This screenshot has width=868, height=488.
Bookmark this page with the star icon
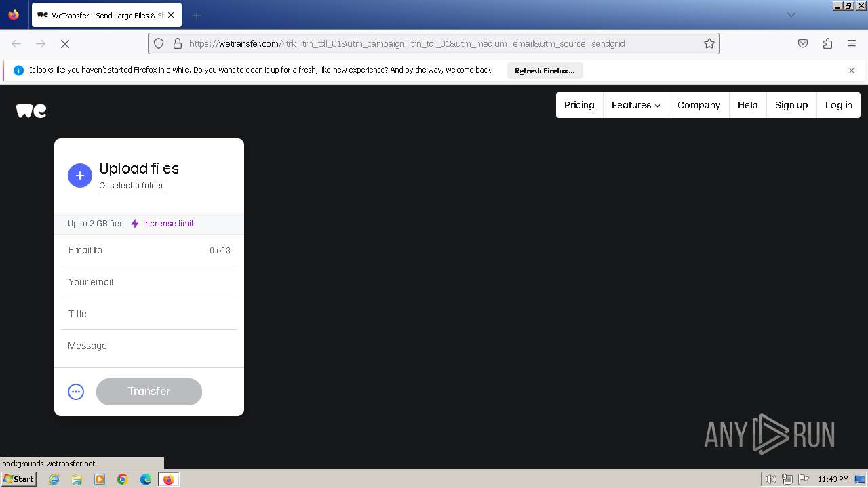(x=709, y=43)
